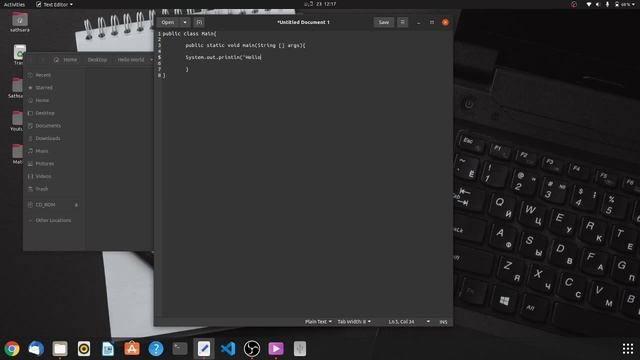
Task: Click the Save button
Action: pyautogui.click(x=384, y=22)
